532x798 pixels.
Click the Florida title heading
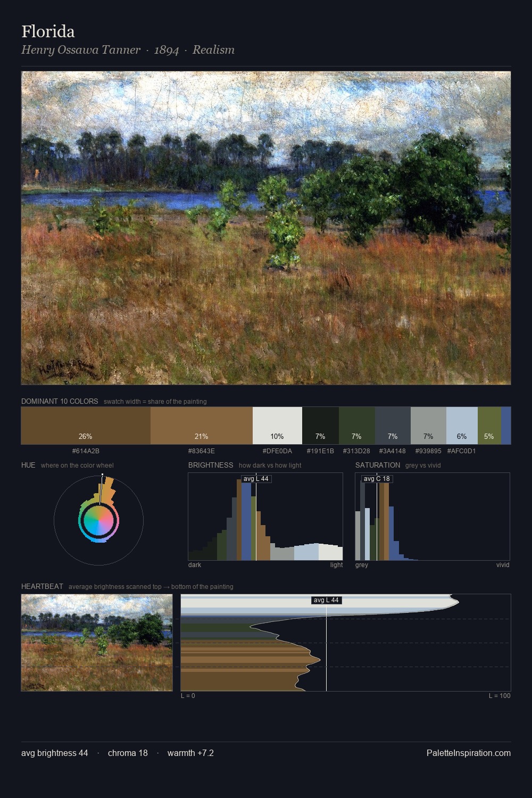coord(48,31)
